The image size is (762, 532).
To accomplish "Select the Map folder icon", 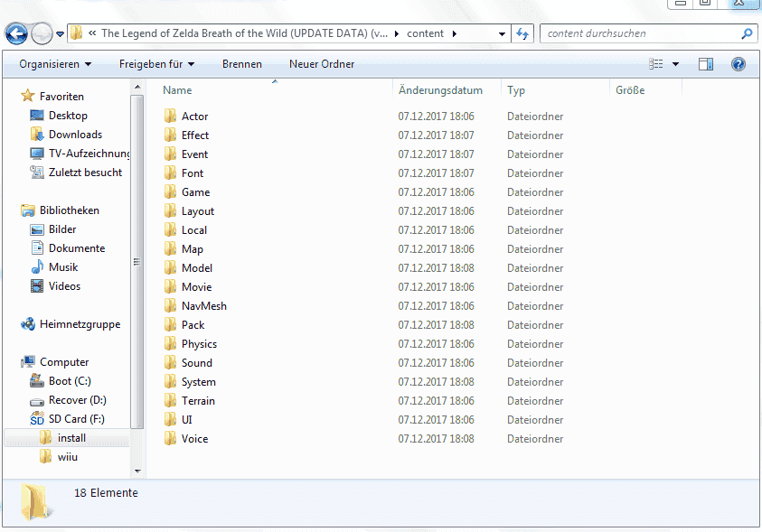I will pos(170,248).
